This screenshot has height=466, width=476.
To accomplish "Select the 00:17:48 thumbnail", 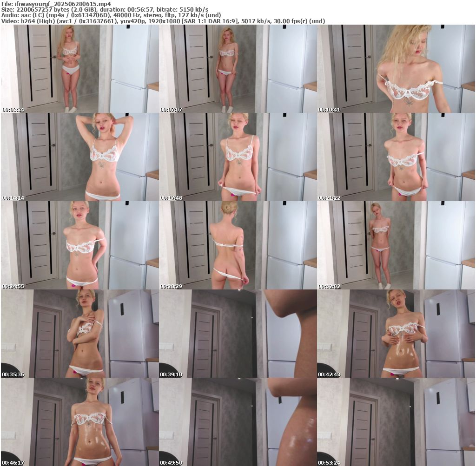I will point(238,157).
